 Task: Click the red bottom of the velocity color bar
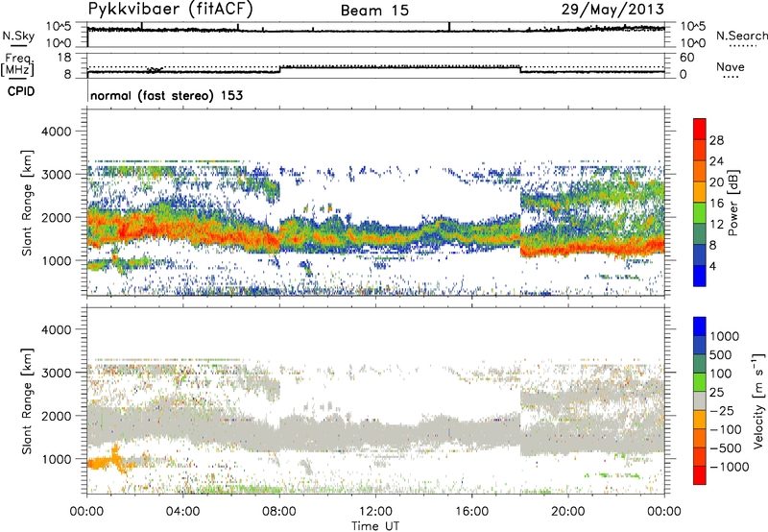point(700,475)
